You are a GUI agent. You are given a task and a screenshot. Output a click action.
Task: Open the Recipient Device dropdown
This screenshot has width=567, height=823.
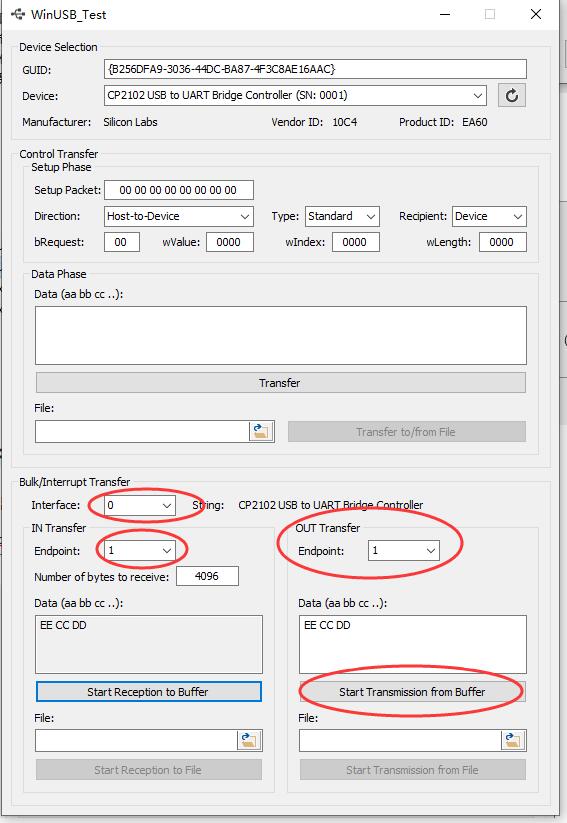[489, 216]
